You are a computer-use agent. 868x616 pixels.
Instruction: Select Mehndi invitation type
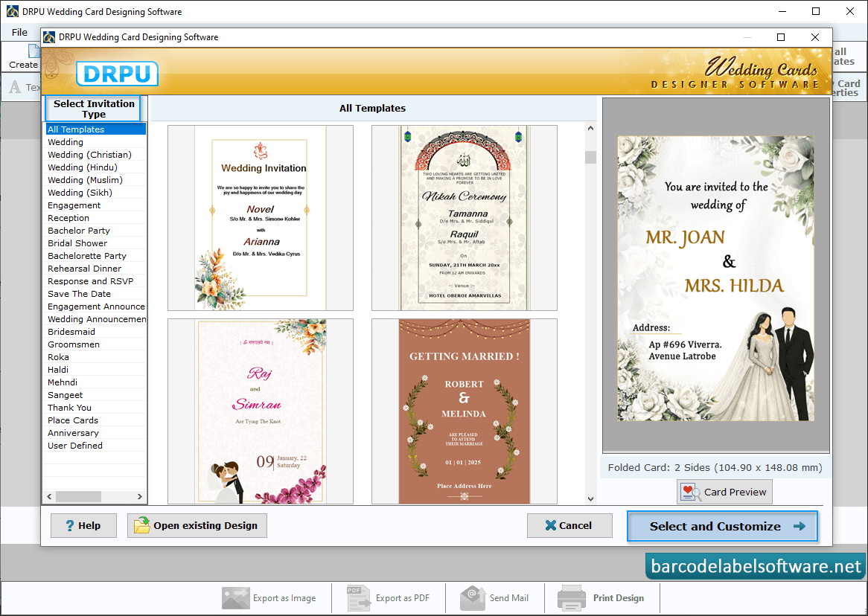[x=95, y=382]
